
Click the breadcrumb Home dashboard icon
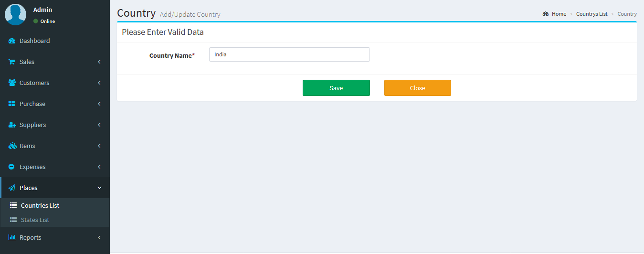[546, 14]
